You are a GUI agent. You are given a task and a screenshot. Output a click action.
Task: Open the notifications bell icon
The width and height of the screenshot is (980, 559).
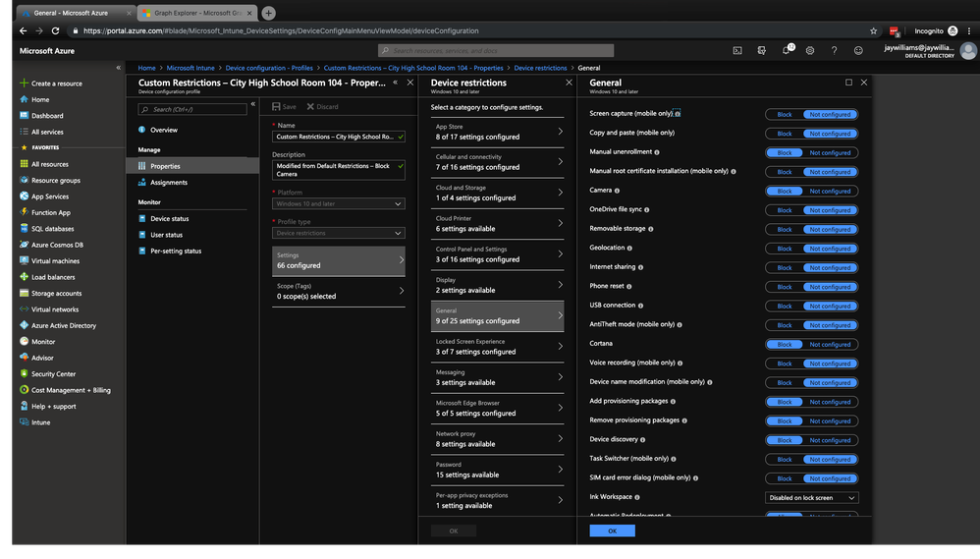(787, 51)
